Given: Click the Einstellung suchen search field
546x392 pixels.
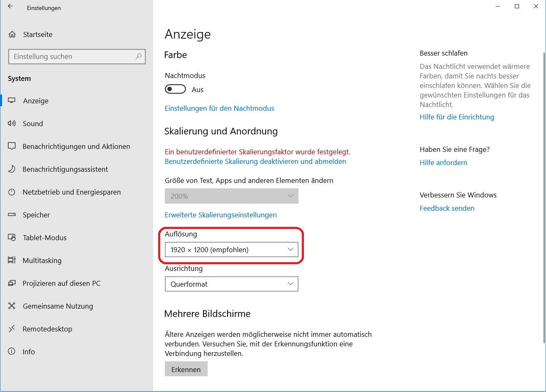Looking at the screenshot, I should (77, 56).
